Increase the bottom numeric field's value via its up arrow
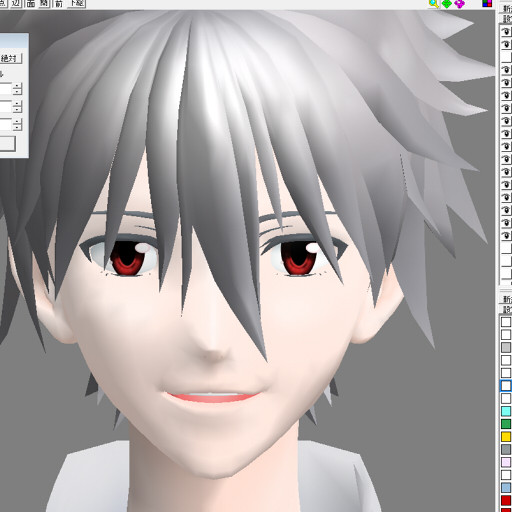The image size is (512, 512). click(x=17, y=121)
